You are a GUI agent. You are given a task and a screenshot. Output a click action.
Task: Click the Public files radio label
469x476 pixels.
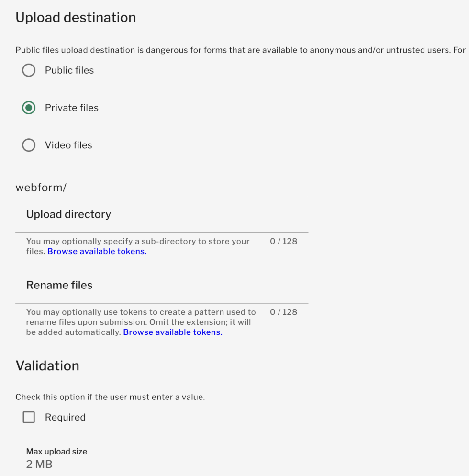click(69, 70)
